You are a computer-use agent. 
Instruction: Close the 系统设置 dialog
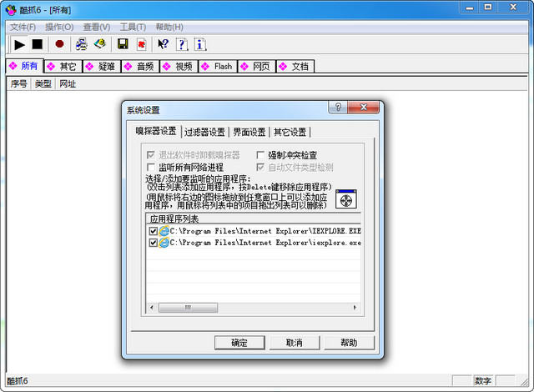tap(364, 108)
